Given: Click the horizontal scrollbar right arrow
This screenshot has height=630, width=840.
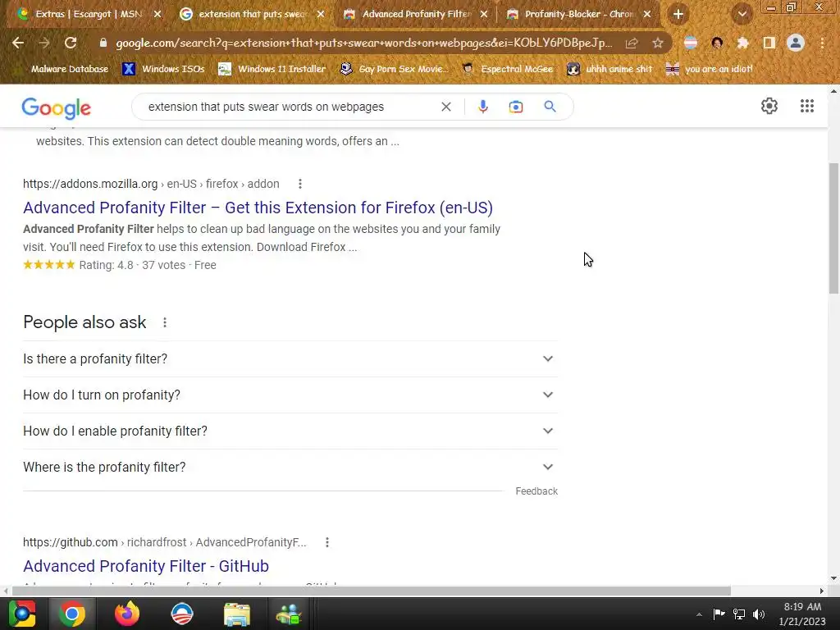Looking at the screenshot, I should click(822, 591).
